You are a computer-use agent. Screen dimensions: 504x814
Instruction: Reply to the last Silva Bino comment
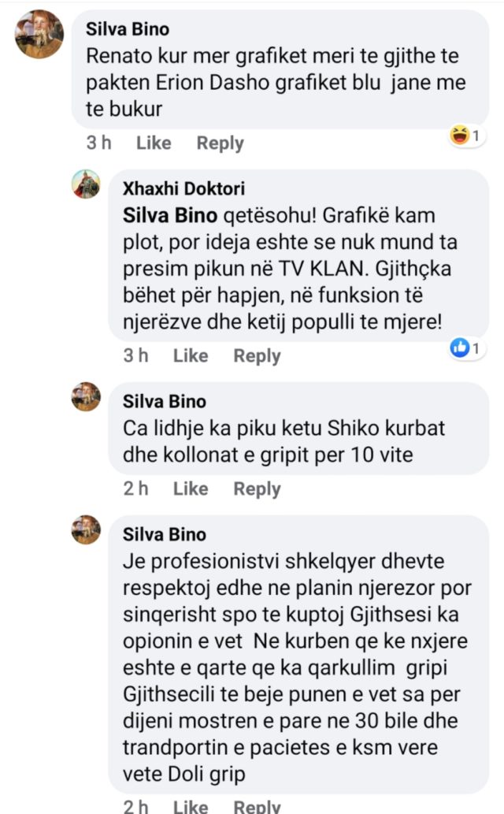click(257, 806)
